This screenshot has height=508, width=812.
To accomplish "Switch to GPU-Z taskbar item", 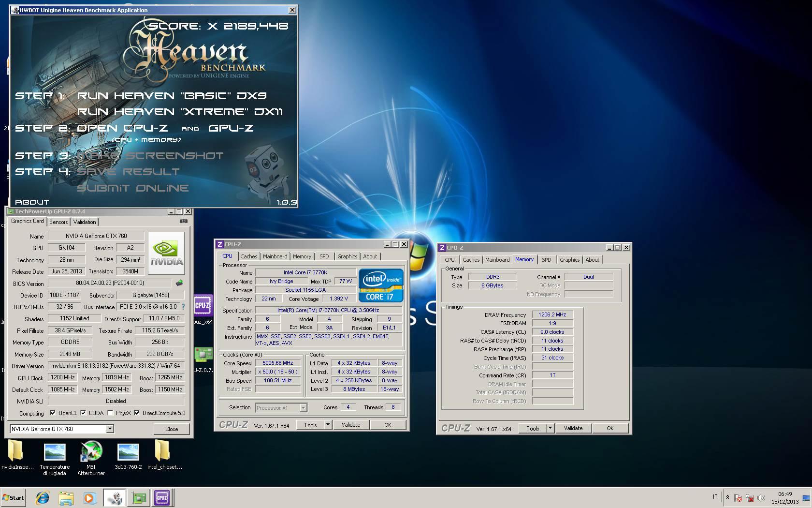I will [x=139, y=497].
